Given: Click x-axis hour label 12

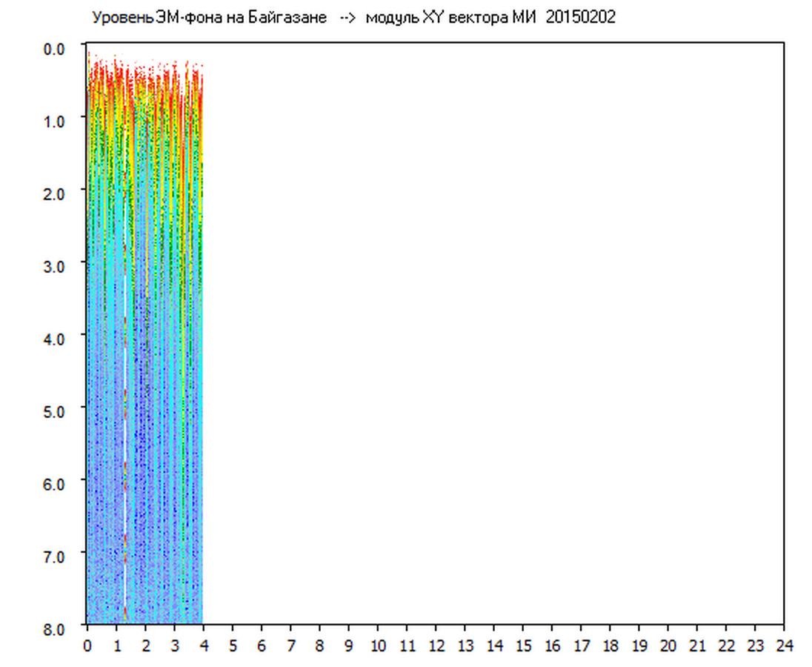Looking at the screenshot, I should pos(436,646).
